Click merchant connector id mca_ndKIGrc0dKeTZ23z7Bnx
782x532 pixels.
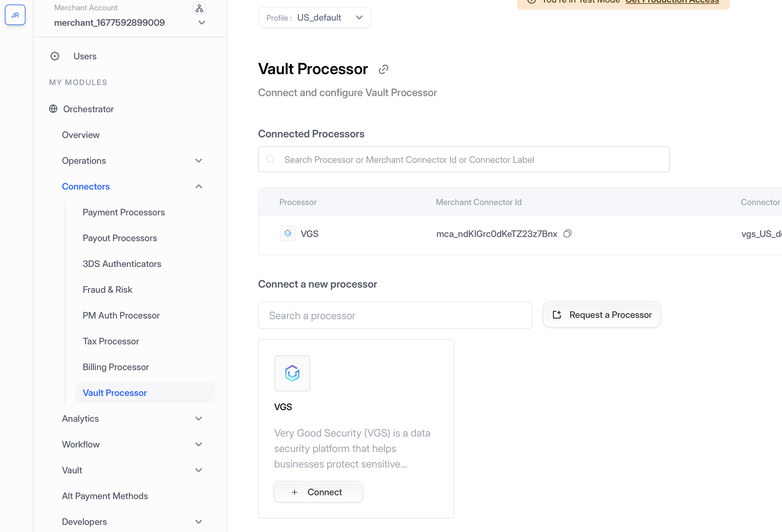click(497, 234)
